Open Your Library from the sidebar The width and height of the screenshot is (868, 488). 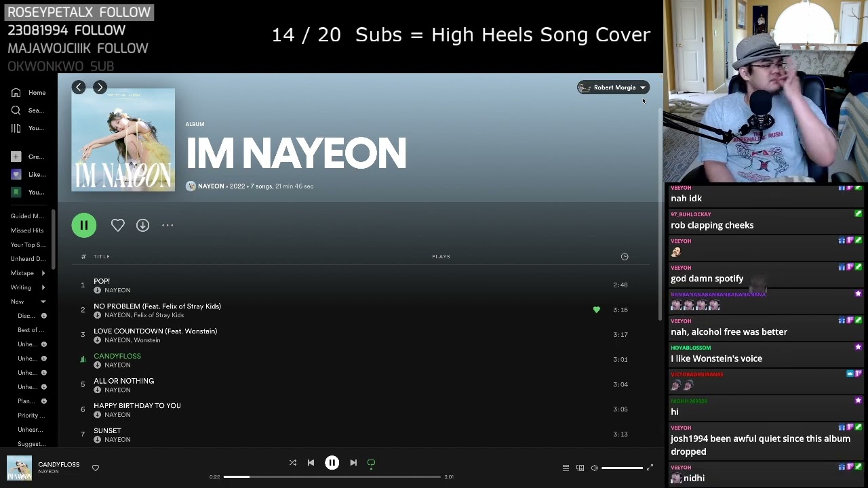(x=27, y=128)
